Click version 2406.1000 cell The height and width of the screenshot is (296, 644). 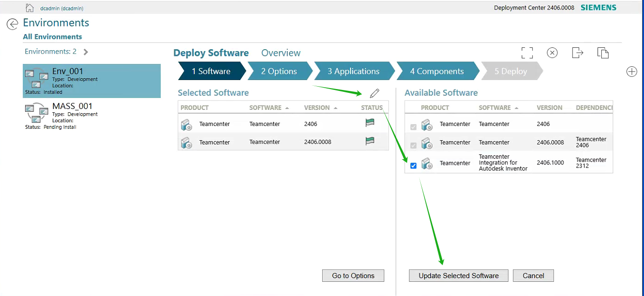tap(550, 163)
